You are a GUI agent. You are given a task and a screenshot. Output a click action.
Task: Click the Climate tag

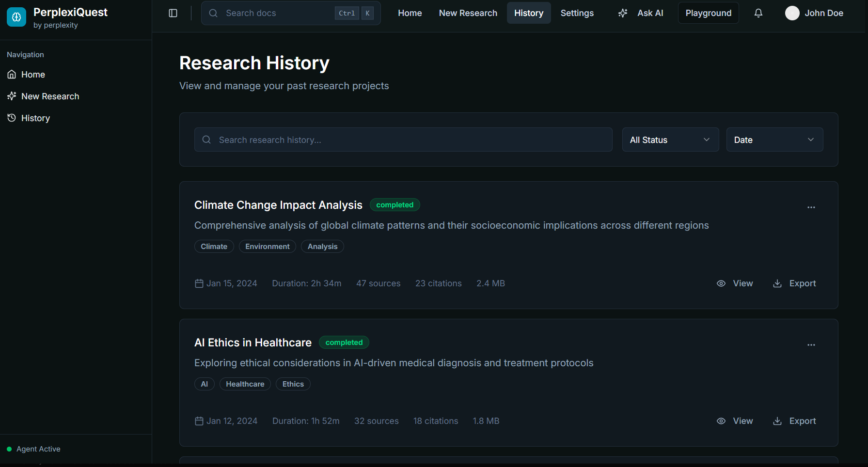point(214,247)
